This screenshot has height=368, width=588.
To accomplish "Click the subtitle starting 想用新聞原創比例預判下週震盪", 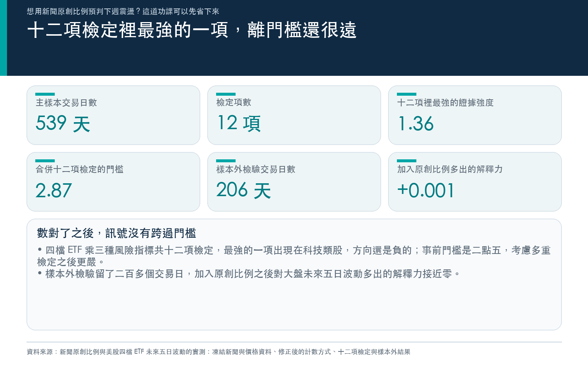I will pos(123,11).
